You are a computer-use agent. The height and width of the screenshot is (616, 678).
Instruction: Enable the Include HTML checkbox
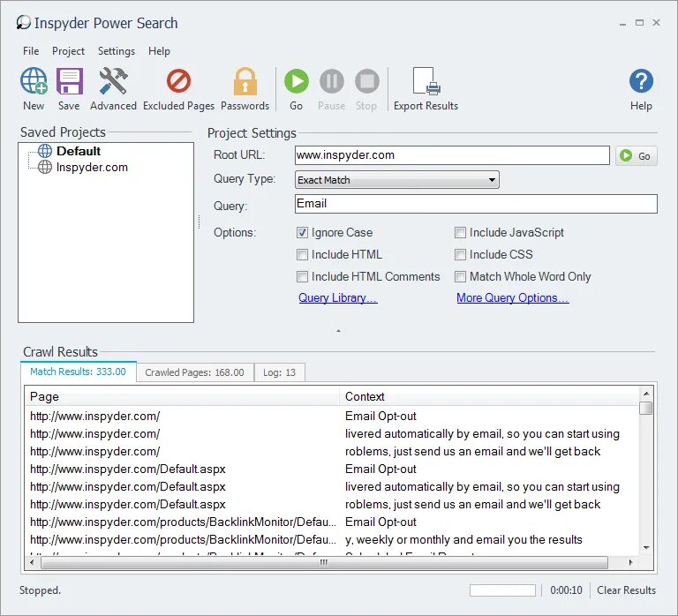(x=302, y=255)
